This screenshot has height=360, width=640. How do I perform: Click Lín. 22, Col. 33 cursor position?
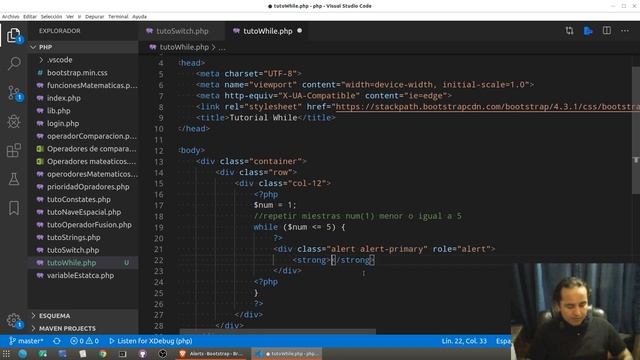(464, 341)
